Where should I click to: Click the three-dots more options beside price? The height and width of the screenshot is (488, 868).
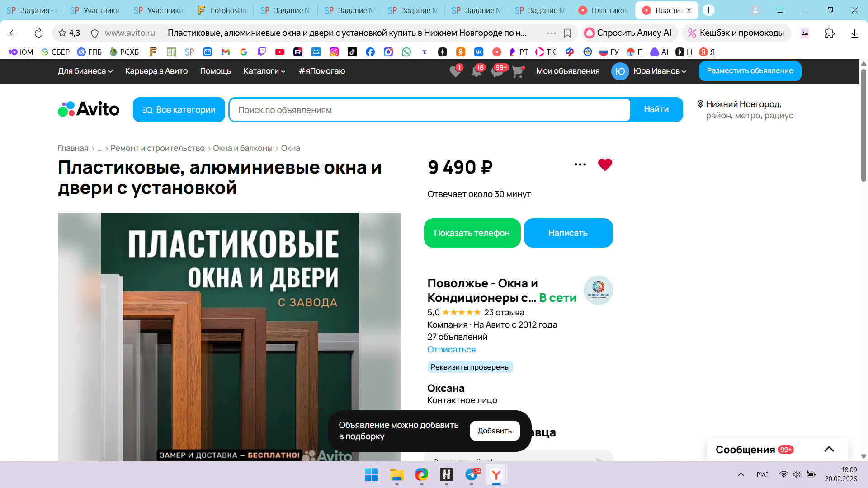point(580,165)
